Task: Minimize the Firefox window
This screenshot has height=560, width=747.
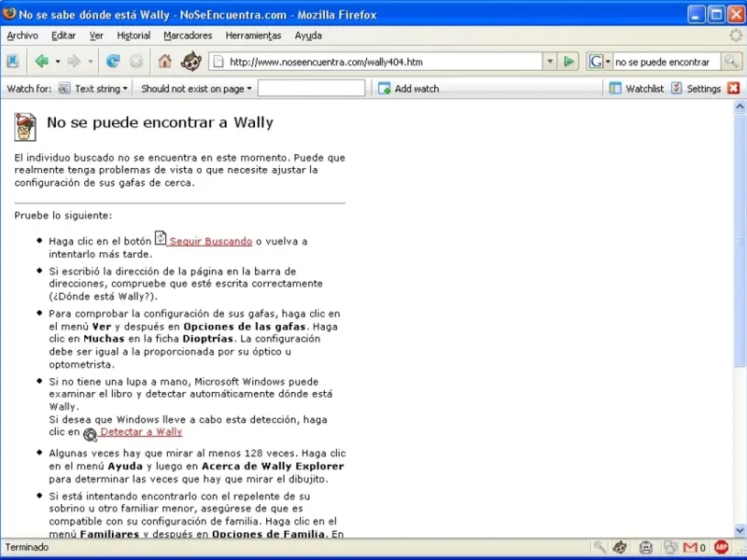Action: click(x=696, y=14)
